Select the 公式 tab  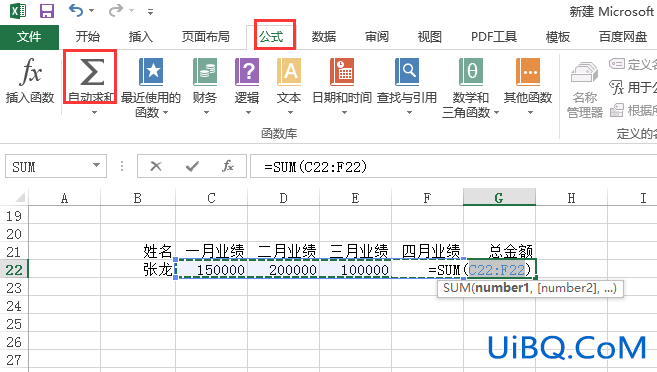(x=271, y=37)
